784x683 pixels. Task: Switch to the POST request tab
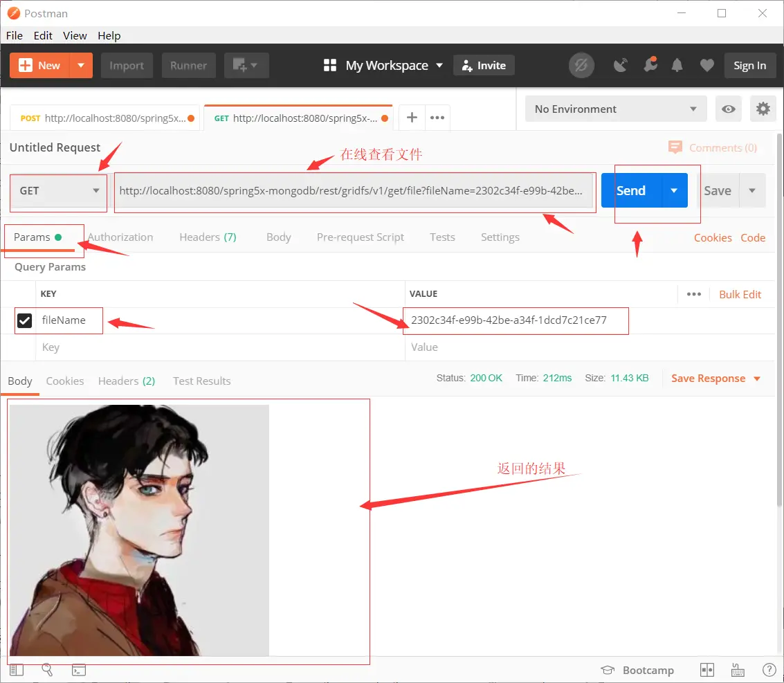(x=105, y=118)
